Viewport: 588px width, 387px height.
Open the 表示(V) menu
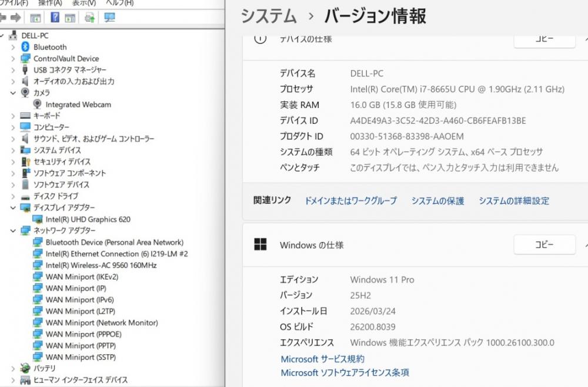[84, 2]
